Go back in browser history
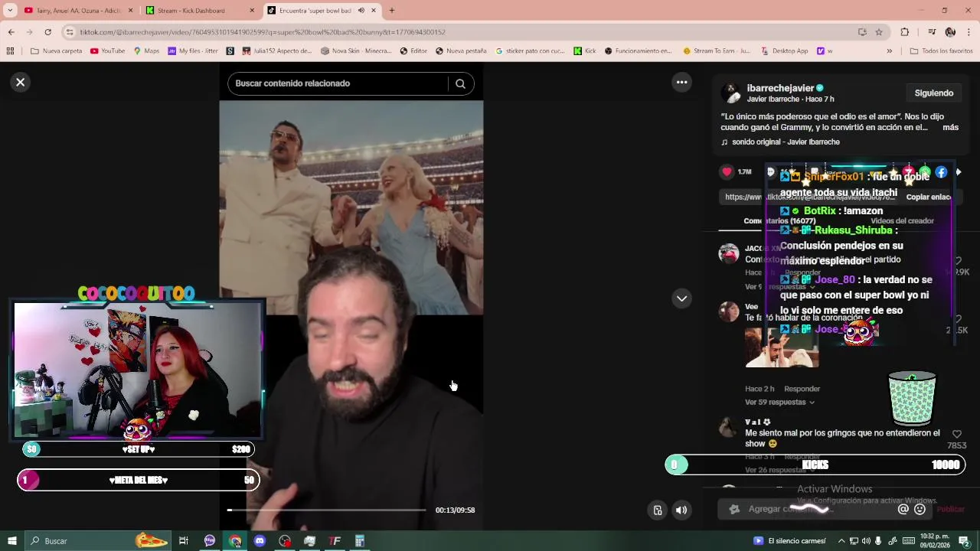The image size is (980, 551). pyautogui.click(x=11, y=32)
